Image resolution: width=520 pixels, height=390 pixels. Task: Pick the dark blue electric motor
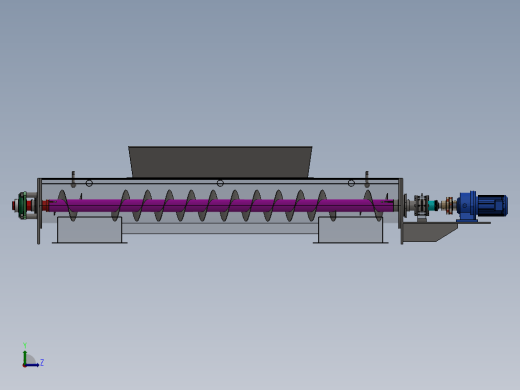(x=493, y=206)
